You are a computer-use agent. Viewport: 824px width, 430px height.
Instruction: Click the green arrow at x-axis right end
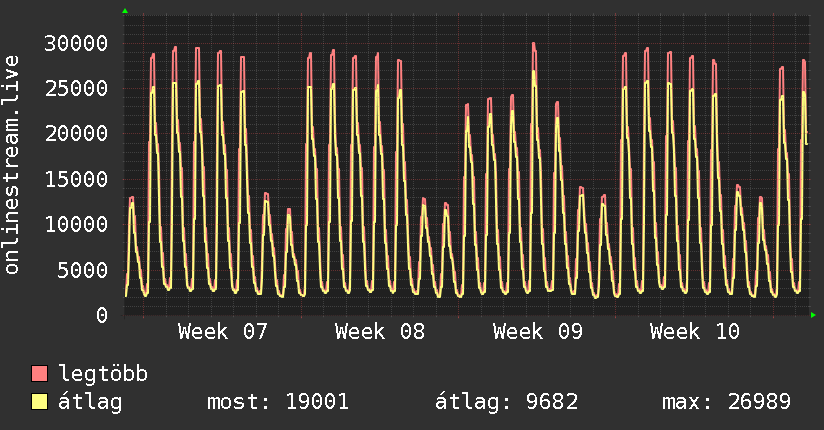point(814,315)
